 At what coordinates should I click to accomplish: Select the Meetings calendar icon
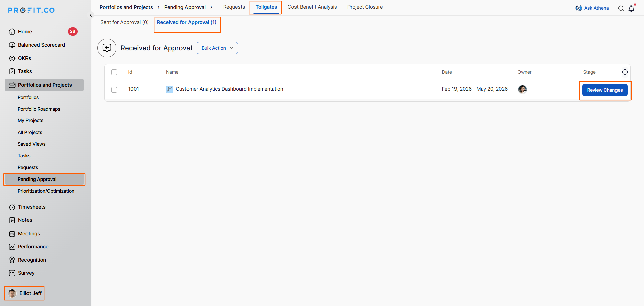click(12, 233)
